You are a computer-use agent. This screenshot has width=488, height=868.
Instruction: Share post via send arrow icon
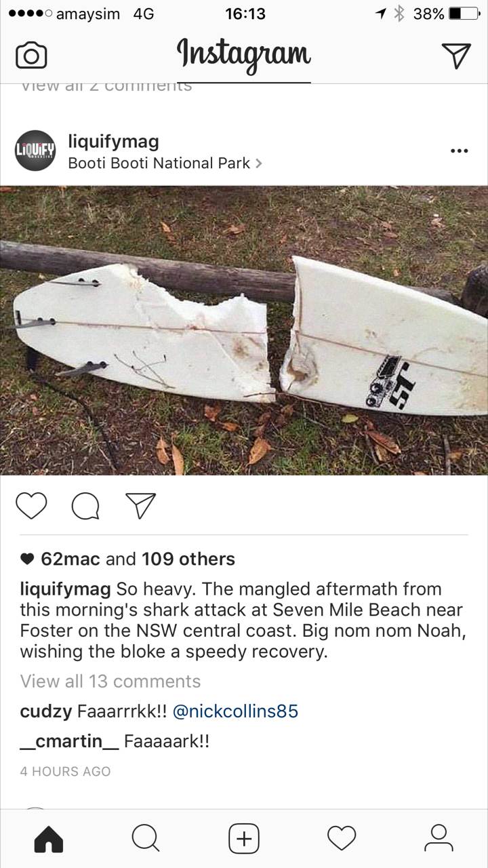point(140,505)
